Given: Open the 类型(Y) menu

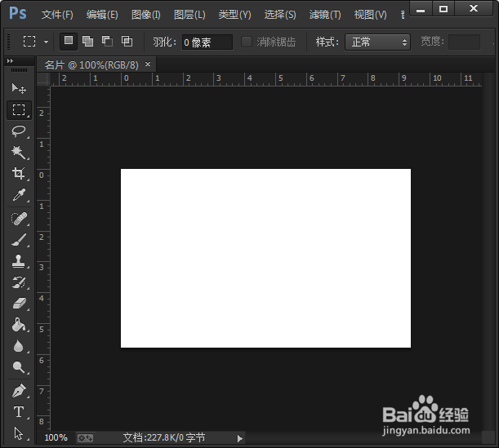Looking at the screenshot, I should 235,15.
